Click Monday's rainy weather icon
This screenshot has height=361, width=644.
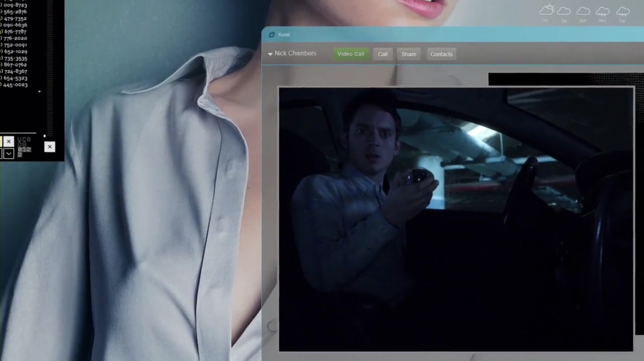[x=603, y=12]
